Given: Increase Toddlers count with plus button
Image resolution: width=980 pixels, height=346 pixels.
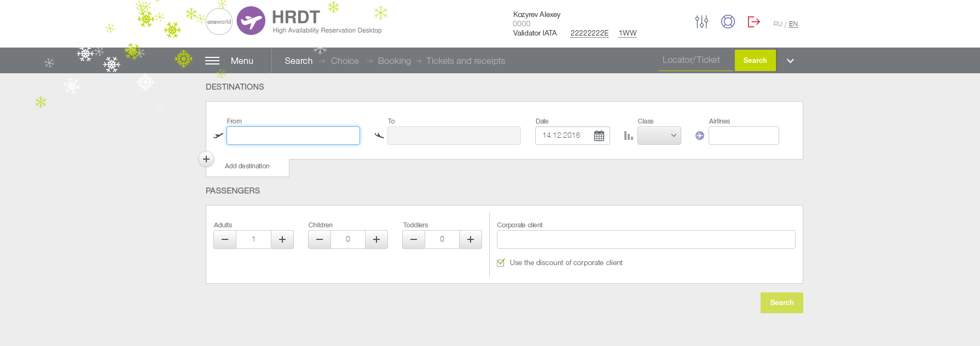Looking at the screenshot, I should (471, 239).
